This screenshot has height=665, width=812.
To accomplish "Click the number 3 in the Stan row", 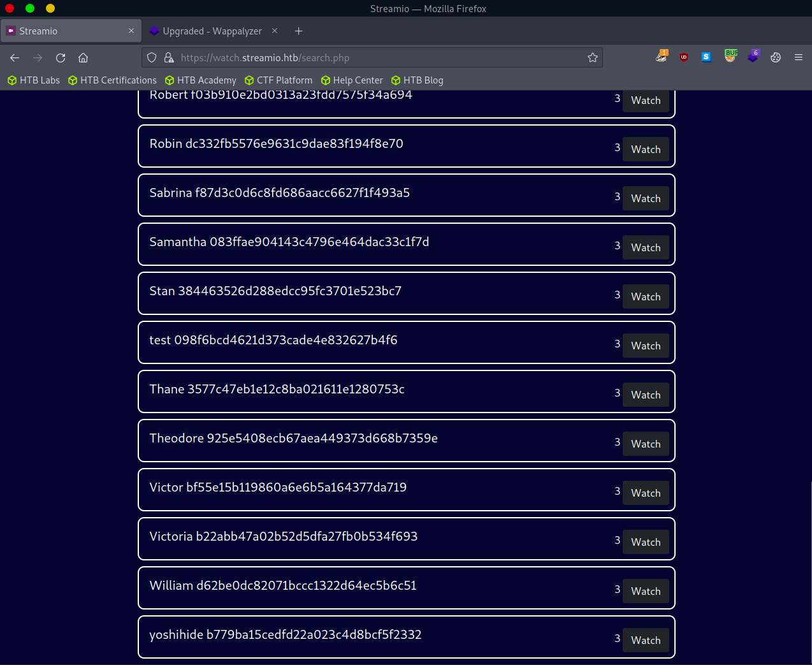I will click(x=617, y=295).
